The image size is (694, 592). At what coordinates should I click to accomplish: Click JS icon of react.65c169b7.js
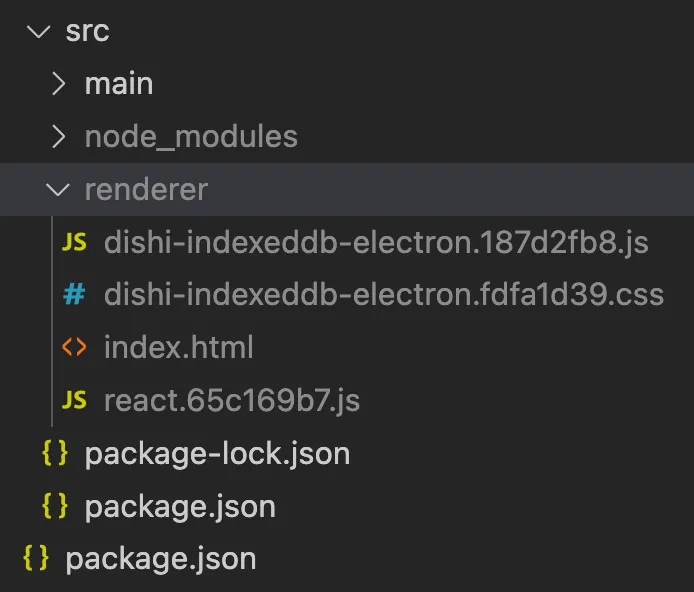coord(74,400)
